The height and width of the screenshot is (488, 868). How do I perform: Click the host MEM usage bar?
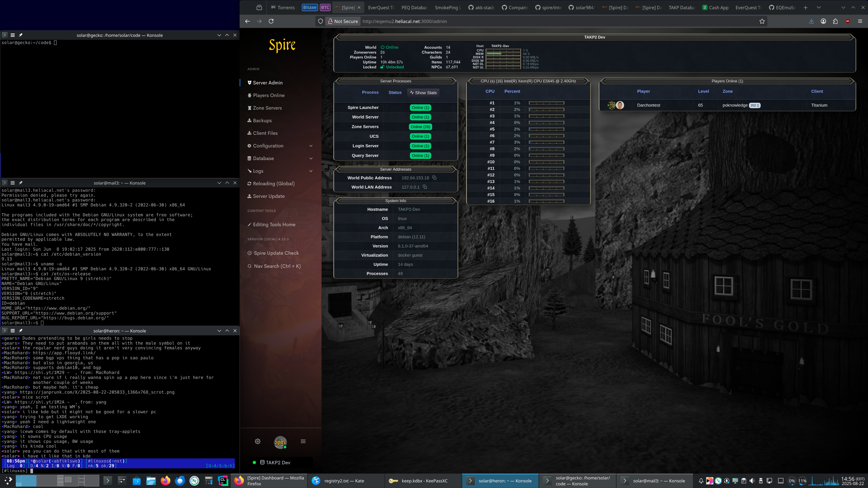503,54
